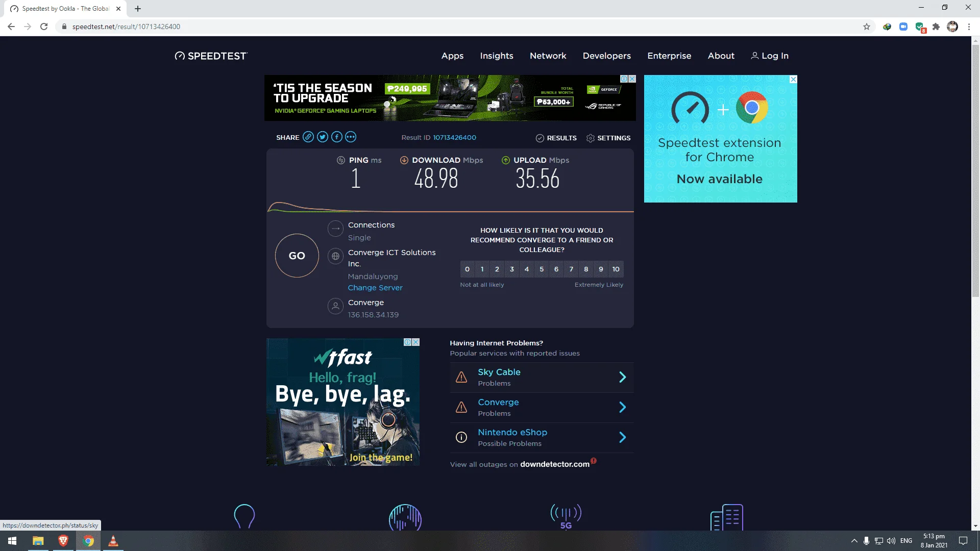Bookmark this page with the star
The image size is (980, 551).
point(867,27)
